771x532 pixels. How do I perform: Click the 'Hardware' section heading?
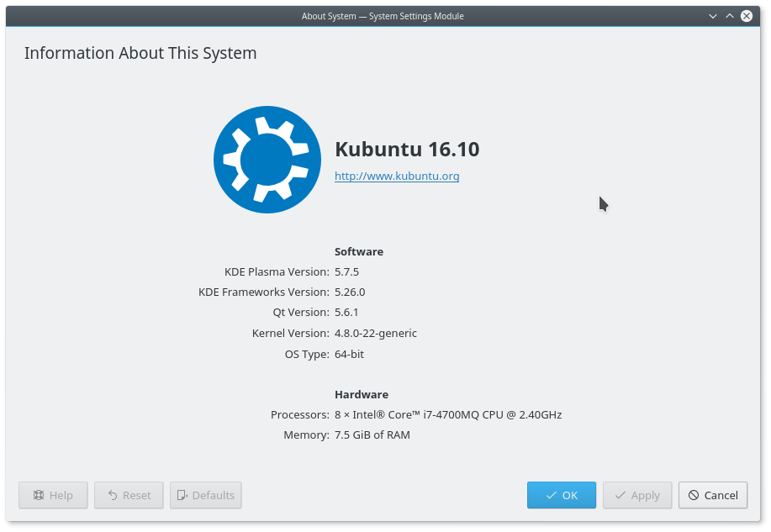click(362, 394)
